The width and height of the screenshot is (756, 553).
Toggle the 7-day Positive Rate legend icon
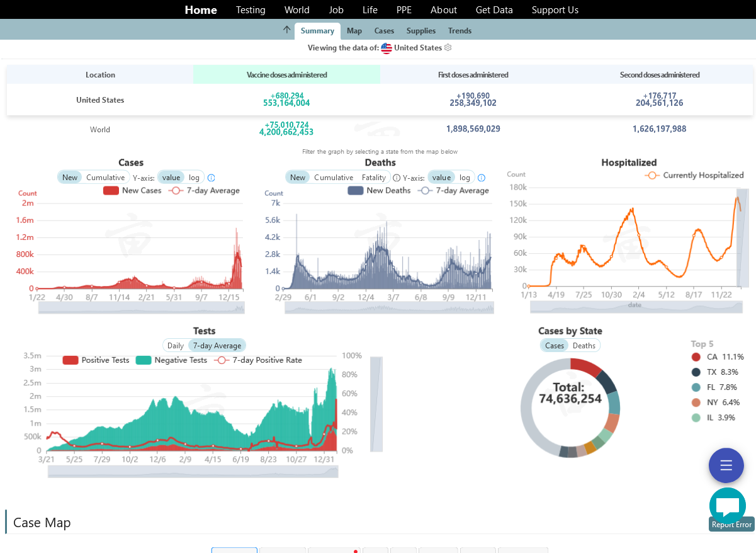(222, 360)
